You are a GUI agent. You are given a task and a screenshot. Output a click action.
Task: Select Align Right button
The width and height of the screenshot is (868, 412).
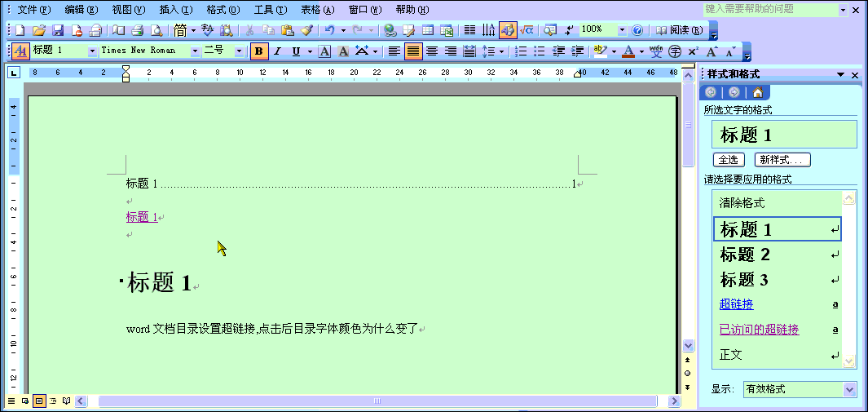(x=451, y=51)
